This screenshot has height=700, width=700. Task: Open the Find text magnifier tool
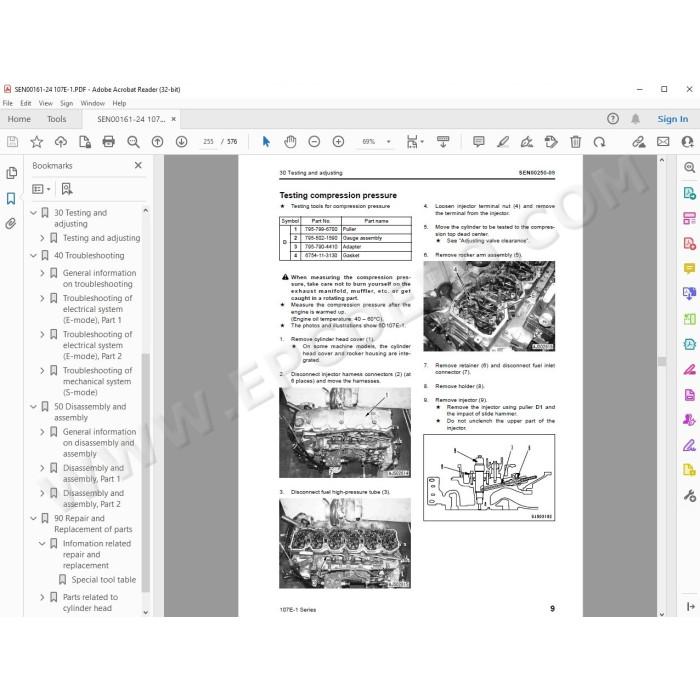pos(133,142)
